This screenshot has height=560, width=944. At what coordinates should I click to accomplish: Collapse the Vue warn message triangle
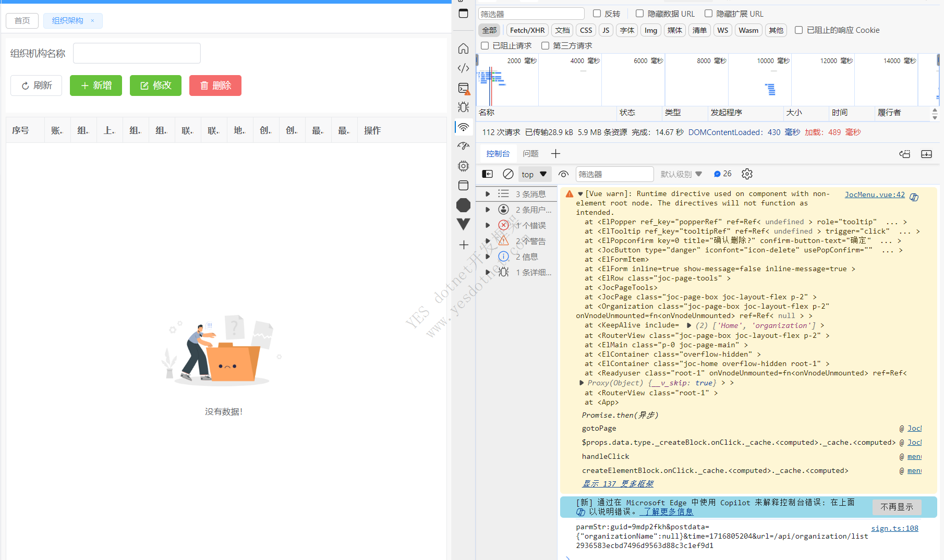(x=580, y=193)
